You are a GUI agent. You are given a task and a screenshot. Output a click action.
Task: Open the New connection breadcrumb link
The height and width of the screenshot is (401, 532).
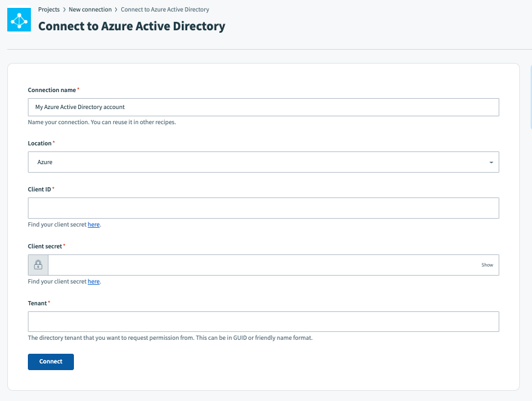point(89,9)
